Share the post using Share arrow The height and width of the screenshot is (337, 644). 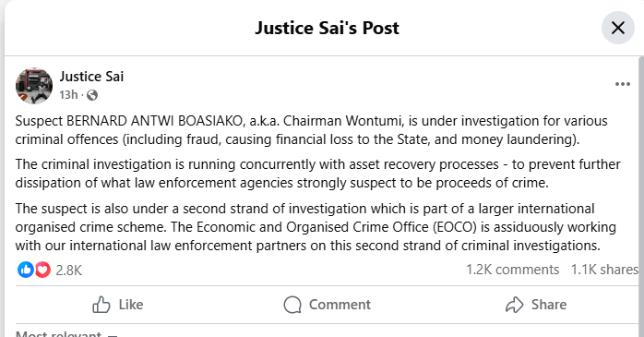[535, 305]
